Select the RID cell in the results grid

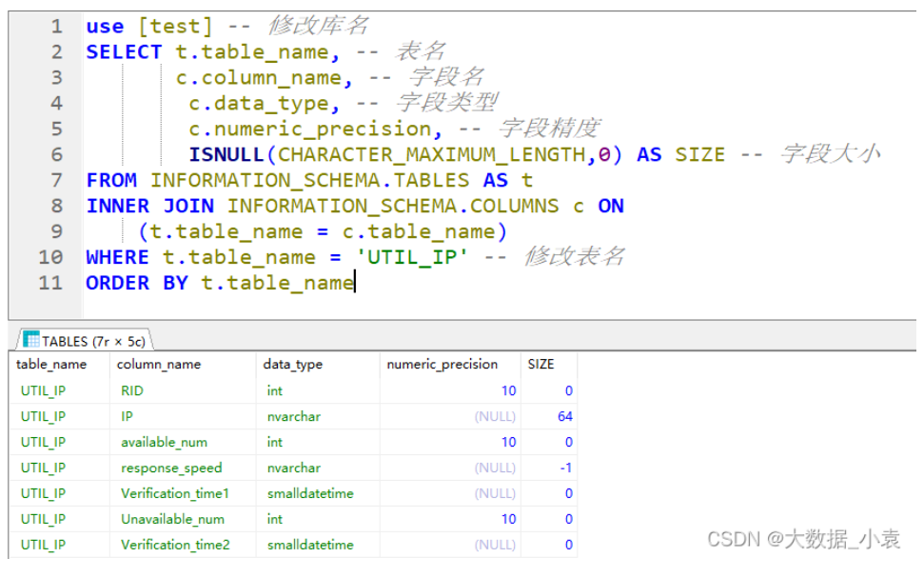(x=131, y=390)
